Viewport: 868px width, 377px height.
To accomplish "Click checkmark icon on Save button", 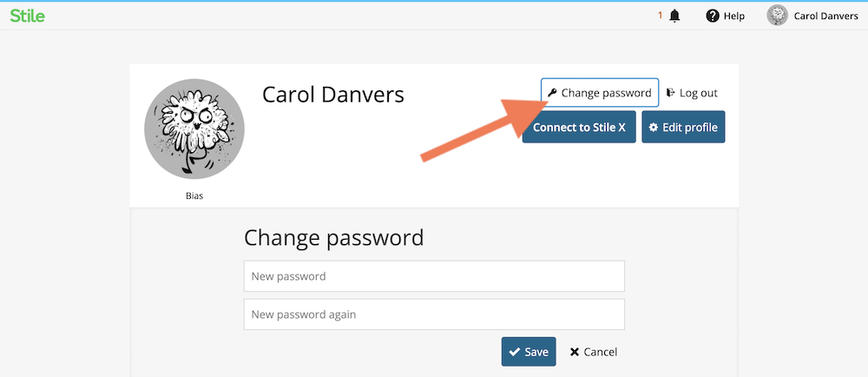I will click(x=515, y=352).
